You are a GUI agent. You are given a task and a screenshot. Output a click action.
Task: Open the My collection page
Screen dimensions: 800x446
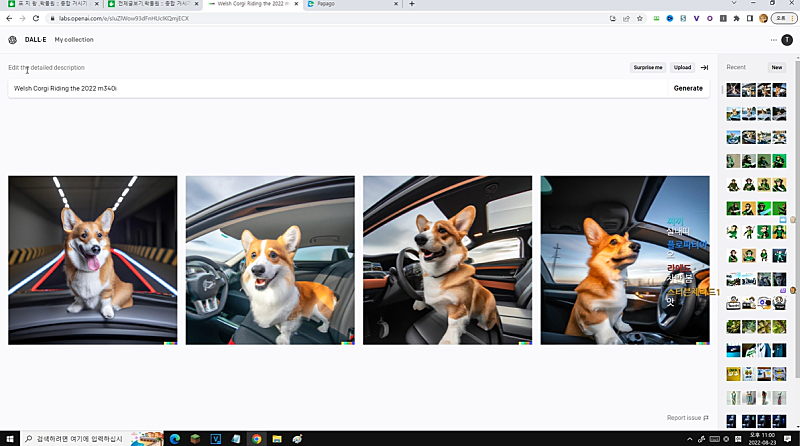point(74,40)
